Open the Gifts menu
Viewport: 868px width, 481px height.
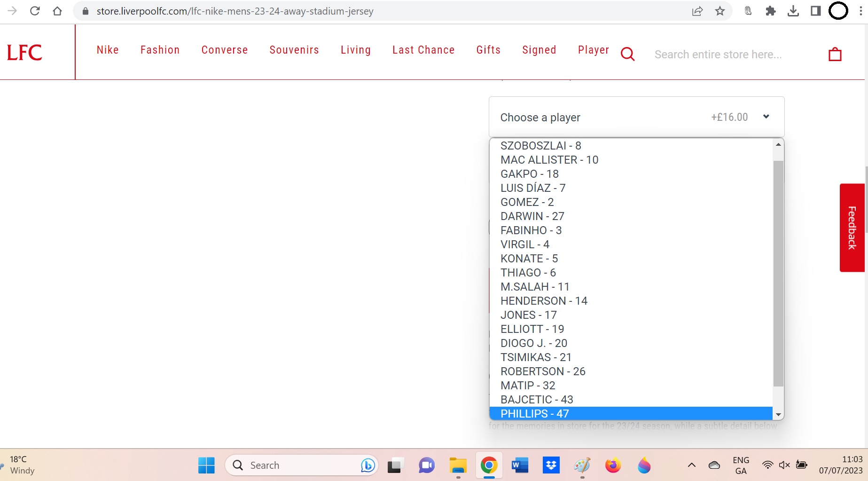[488, 50]
